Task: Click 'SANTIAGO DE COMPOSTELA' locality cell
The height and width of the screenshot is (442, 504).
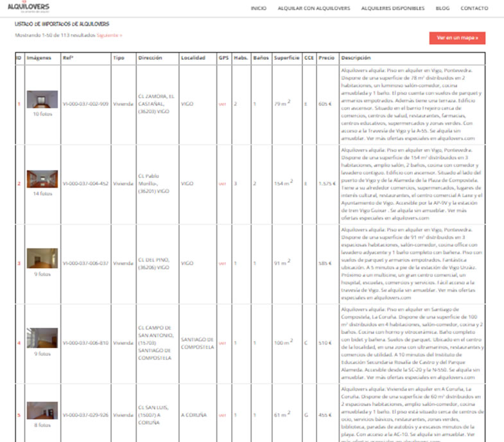Action: click(x=197, y=343)
